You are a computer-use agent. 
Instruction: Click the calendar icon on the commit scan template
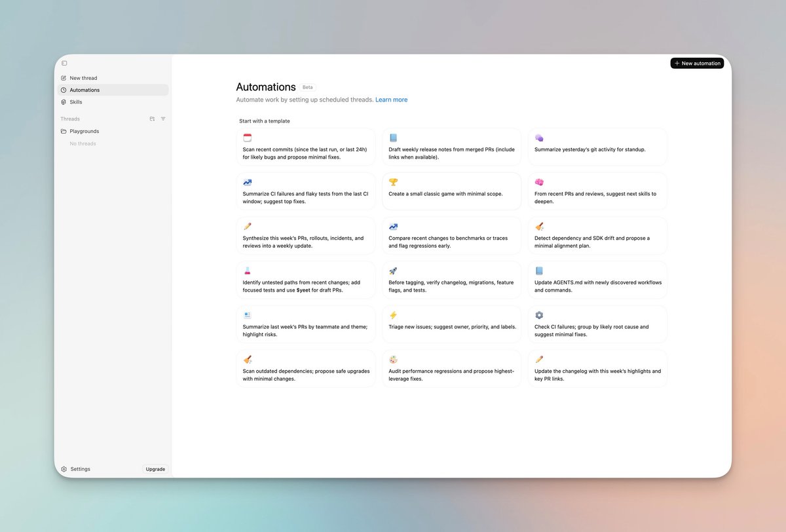247,138
